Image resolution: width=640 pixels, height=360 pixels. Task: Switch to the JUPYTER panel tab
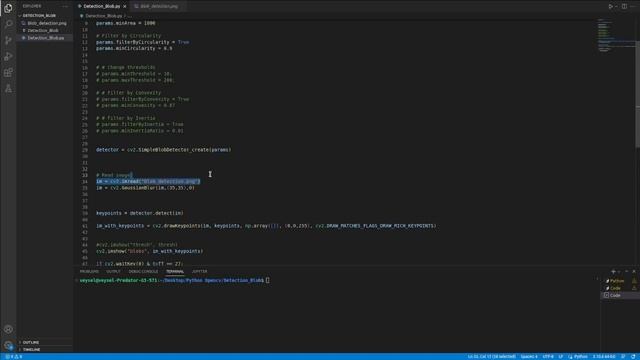(200, 271)
